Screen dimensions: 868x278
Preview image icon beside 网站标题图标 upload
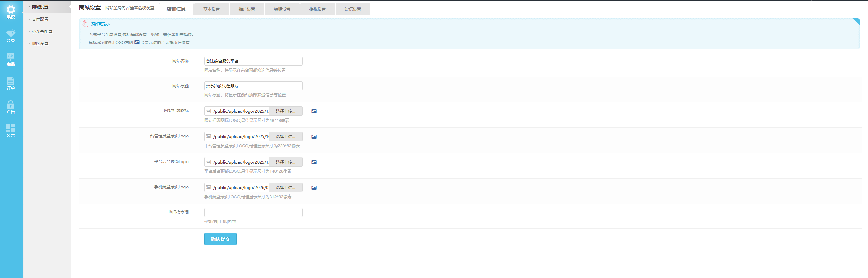314,111
